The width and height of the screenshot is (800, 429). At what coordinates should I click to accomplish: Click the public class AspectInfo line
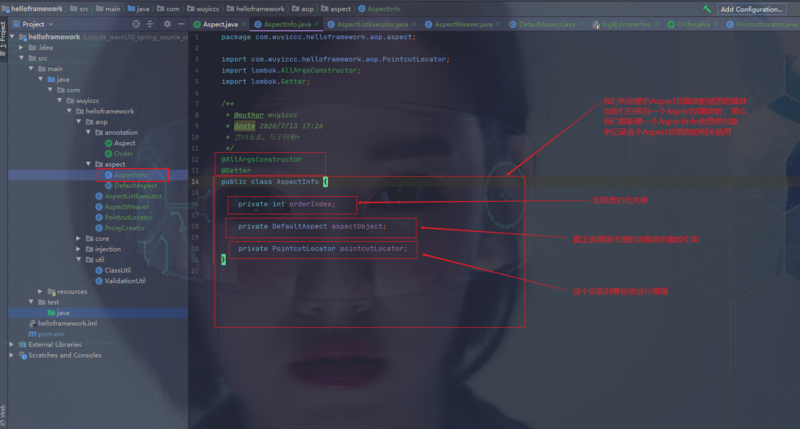pos(274,182)
